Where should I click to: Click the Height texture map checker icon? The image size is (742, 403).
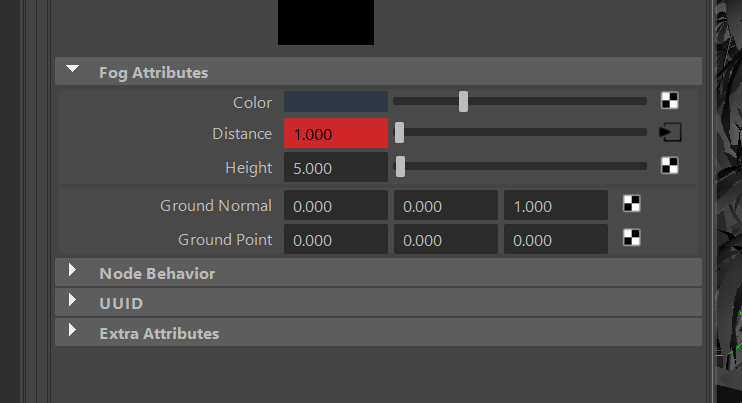pyautogui.click(x=670, y=166)
